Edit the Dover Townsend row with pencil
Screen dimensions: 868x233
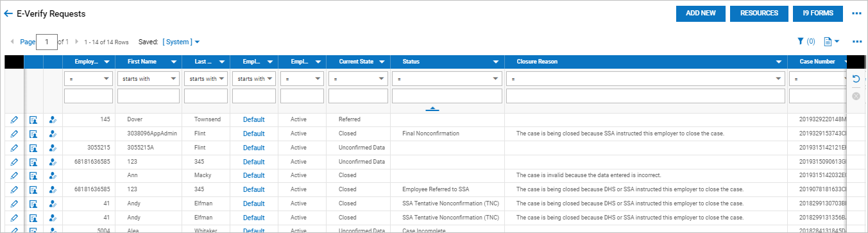14,119
